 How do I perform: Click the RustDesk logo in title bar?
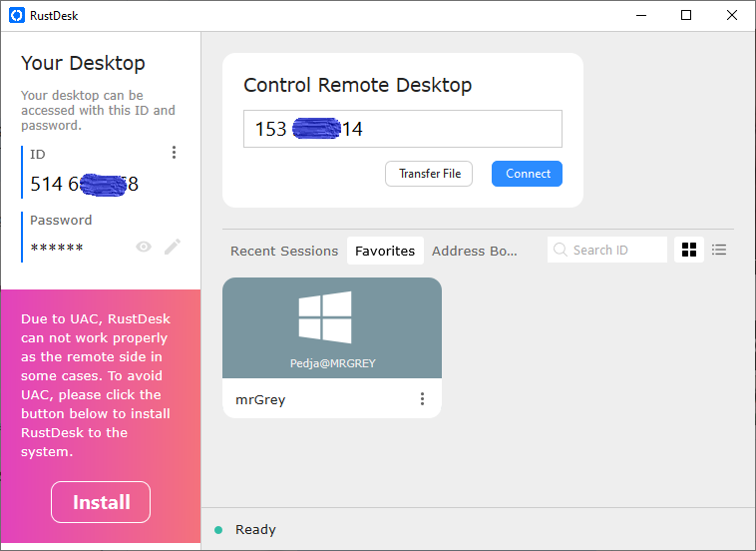pyautogui.click(x=16, y=15)
